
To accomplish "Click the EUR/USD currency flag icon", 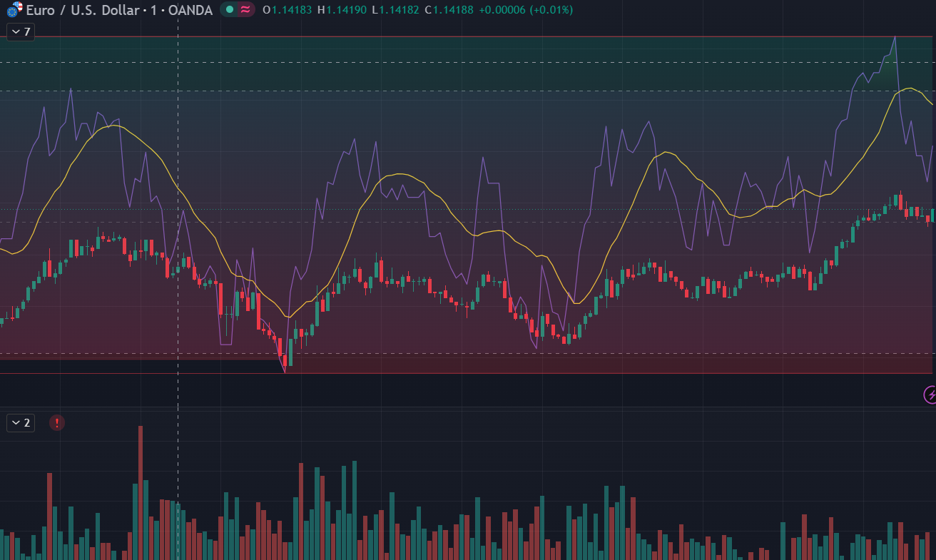I will click(14, 10).
